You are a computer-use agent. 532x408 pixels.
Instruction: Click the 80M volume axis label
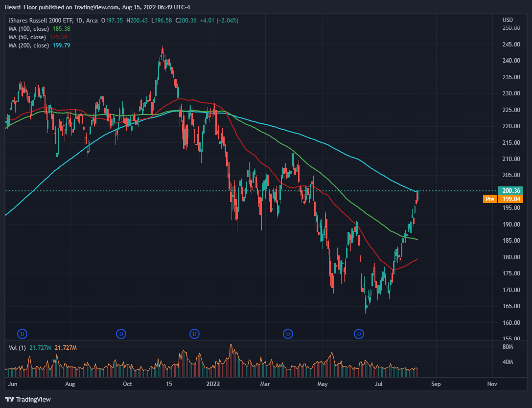point(508,347)
